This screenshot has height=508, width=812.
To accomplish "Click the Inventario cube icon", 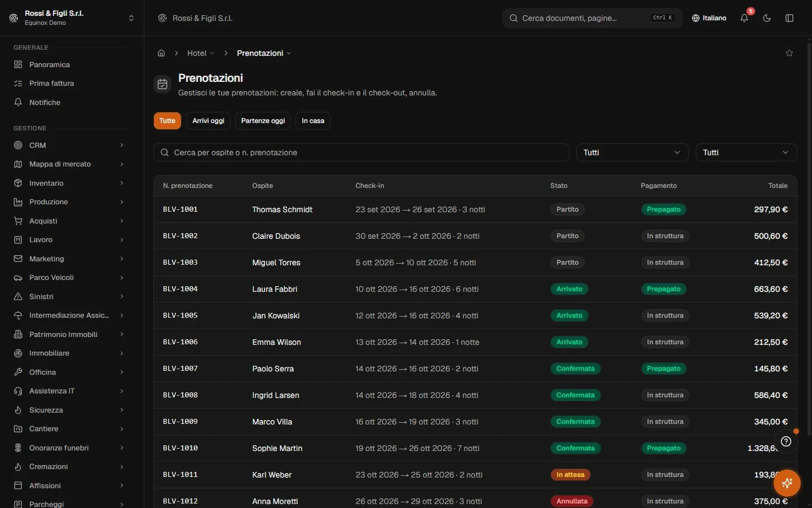I will coord(18,183).
